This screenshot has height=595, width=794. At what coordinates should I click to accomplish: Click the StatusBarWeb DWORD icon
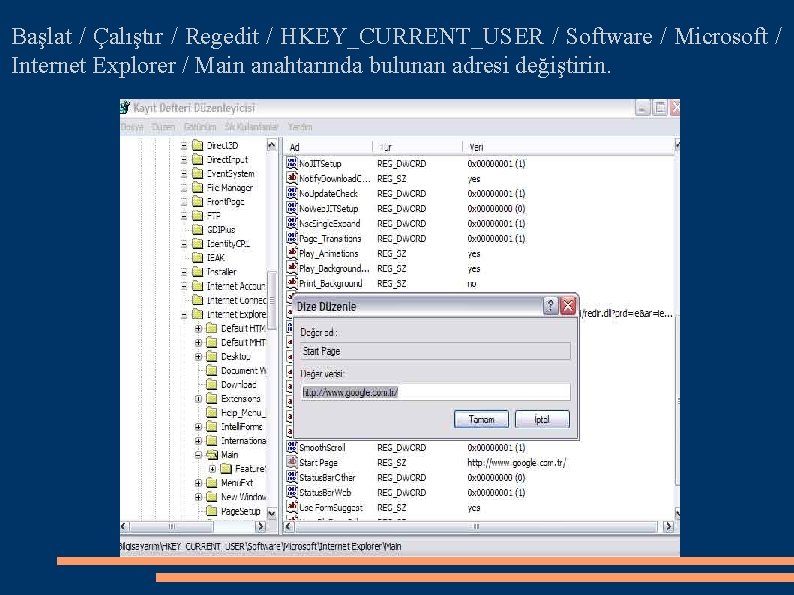tap(292, 492)
